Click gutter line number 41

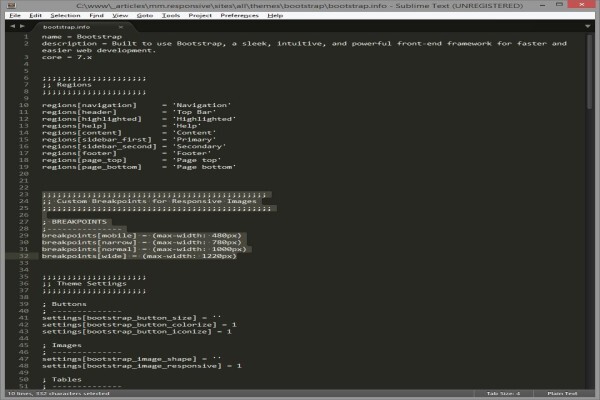24,318
